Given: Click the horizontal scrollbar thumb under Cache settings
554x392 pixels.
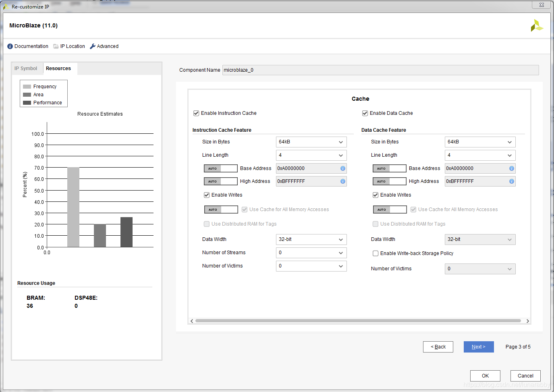Looking at the screenshot, I should [358, 321].
